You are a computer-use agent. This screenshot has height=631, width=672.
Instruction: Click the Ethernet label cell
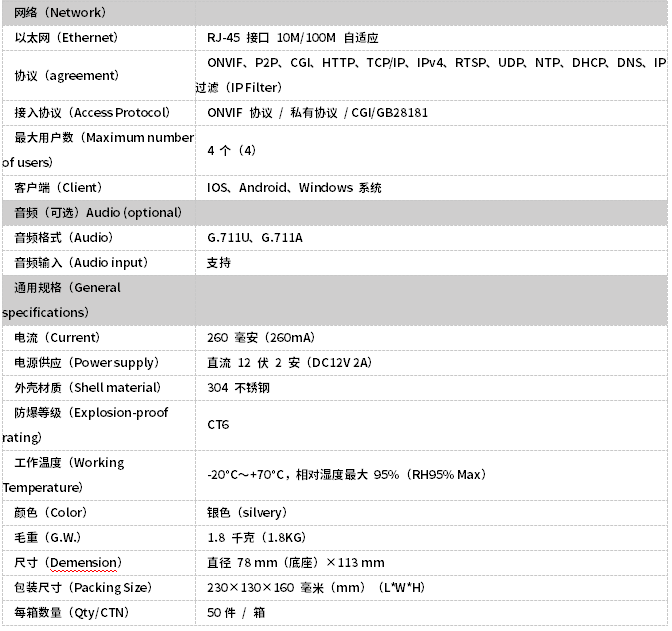(x=66, y=38)
